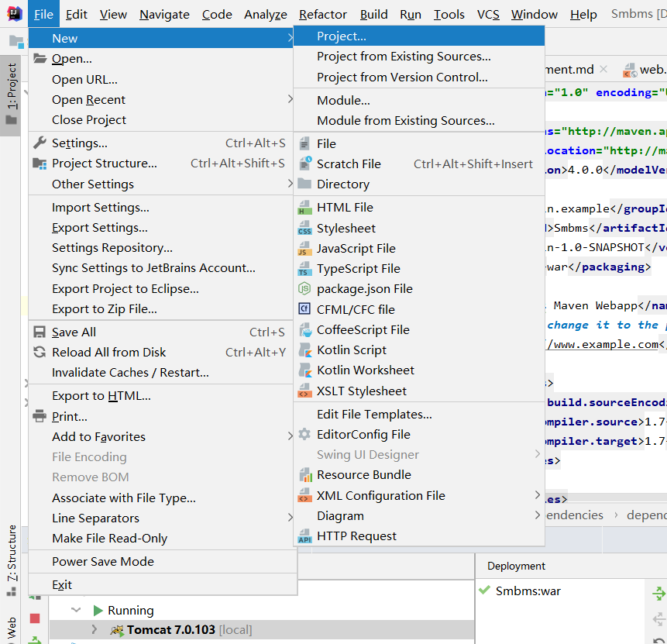The image size is (667, 644).
Task: Click the CSS Stylesheet icon
Action: click(304, 228)
